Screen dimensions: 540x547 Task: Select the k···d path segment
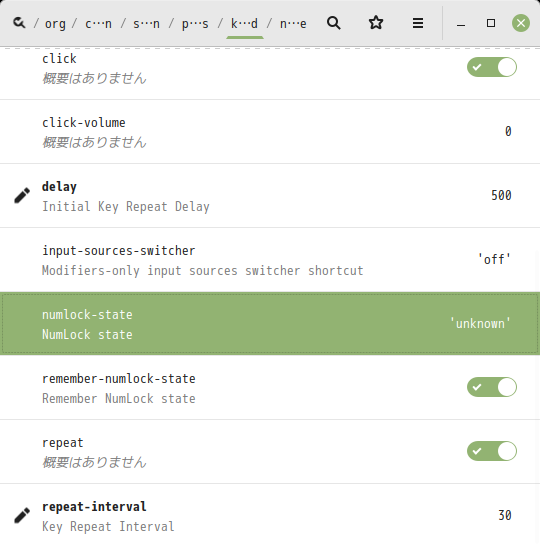[244, 24]
